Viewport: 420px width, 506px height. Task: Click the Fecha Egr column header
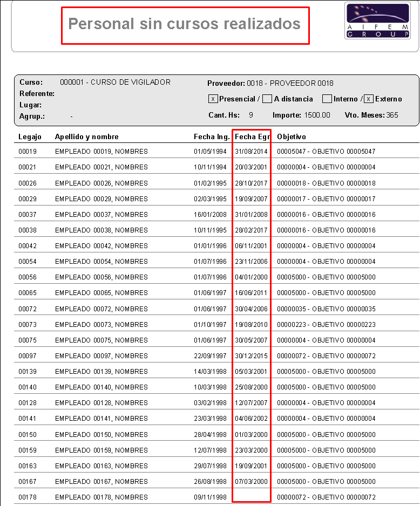coord(252,137)
